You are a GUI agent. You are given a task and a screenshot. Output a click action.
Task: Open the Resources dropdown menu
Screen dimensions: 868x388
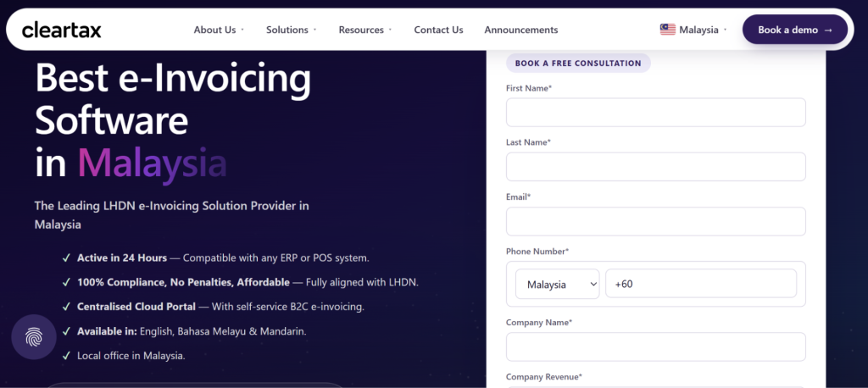point(364,30)
